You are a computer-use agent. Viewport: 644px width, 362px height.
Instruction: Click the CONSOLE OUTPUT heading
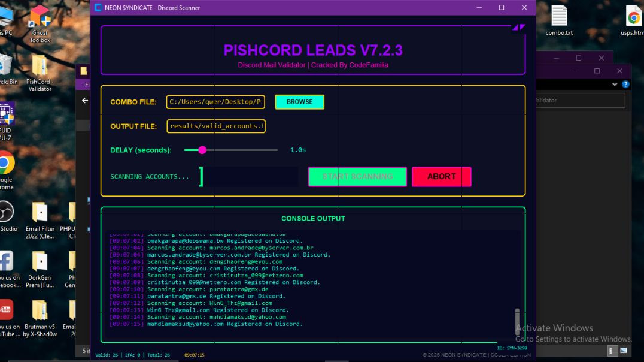313,218
